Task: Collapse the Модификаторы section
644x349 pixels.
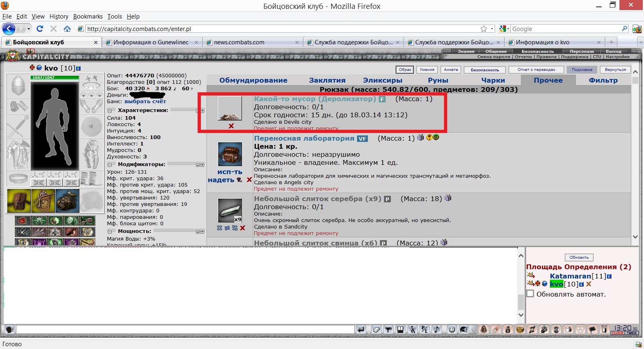Action: [x=110, y=165]
